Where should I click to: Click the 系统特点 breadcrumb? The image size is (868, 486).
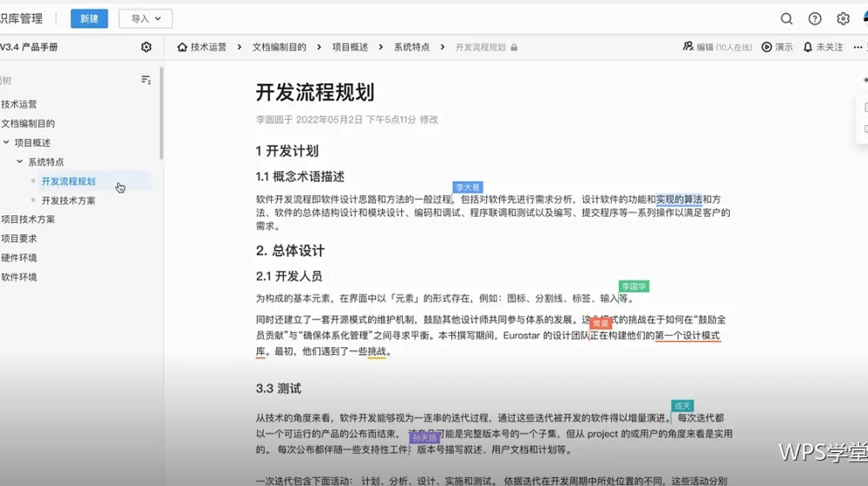tap(411, 47)
